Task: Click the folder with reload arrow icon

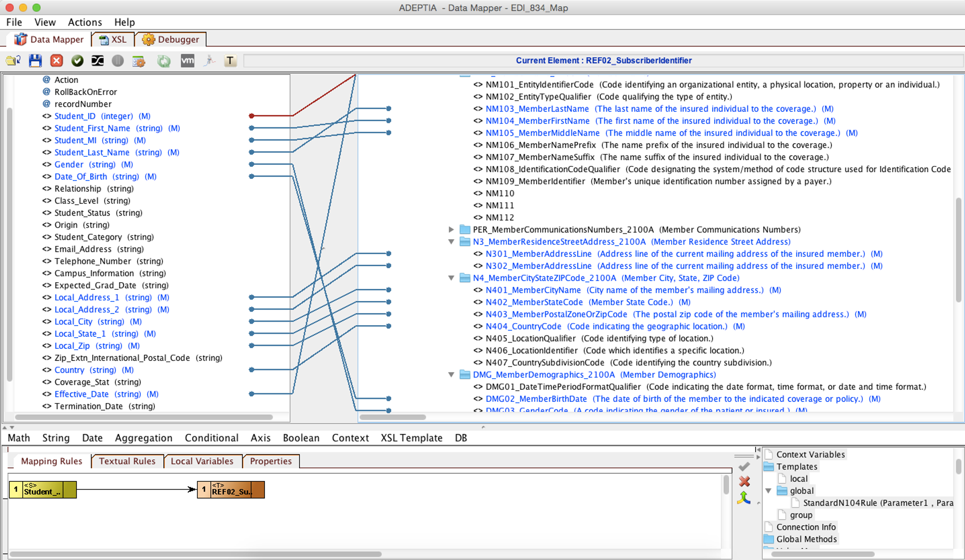Action: tap(13, 61)
